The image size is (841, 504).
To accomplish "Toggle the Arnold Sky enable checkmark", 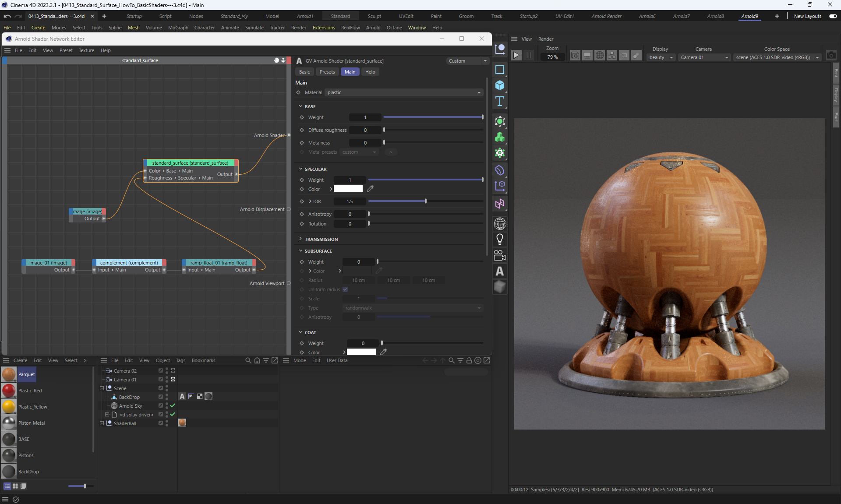I will pyautogui.click(x=173, y=405).
